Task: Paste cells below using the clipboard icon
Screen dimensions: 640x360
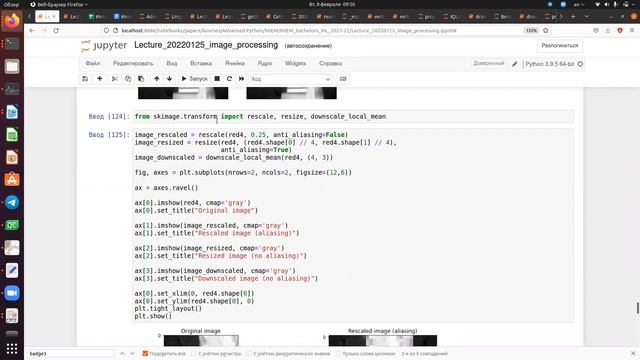Action: point(141,79)
